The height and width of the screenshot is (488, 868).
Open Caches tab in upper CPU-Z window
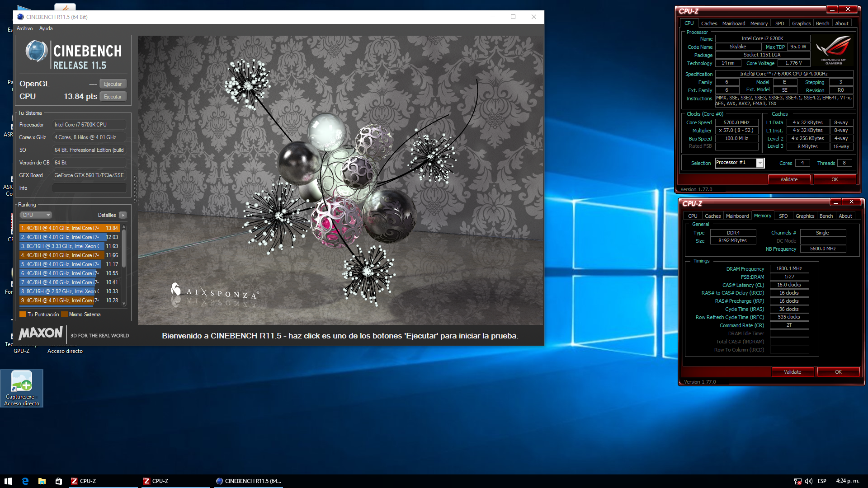pos(709,23)
